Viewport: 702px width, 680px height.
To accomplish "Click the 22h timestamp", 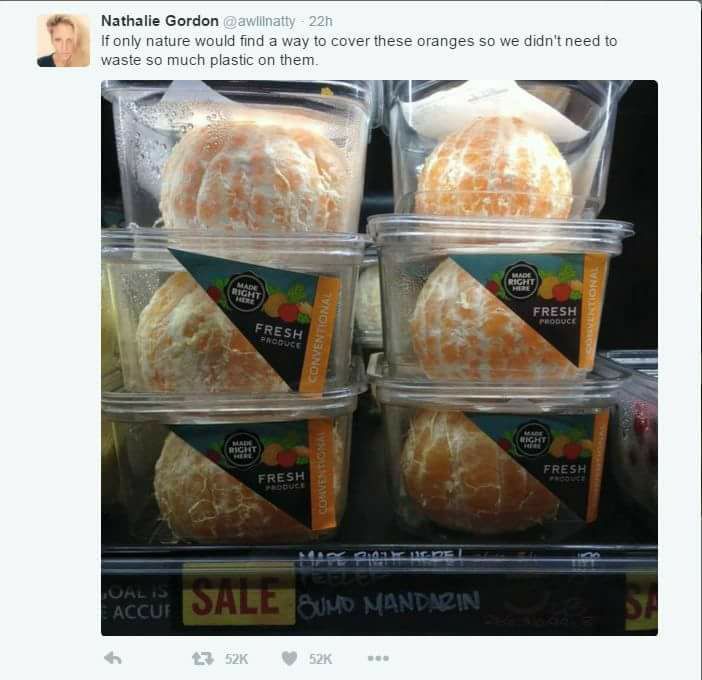I will coord(321,21).
